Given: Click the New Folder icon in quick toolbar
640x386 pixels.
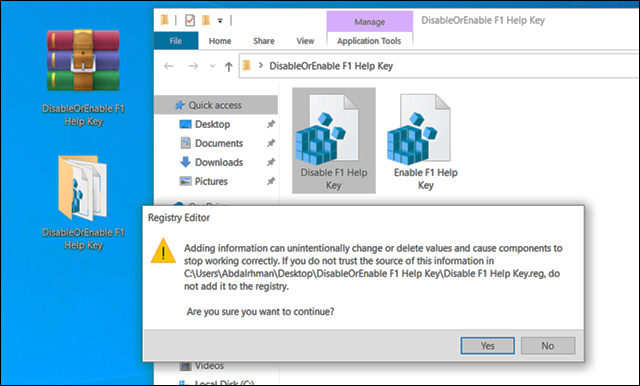Looking at the screenshot, I should [206, 20].
